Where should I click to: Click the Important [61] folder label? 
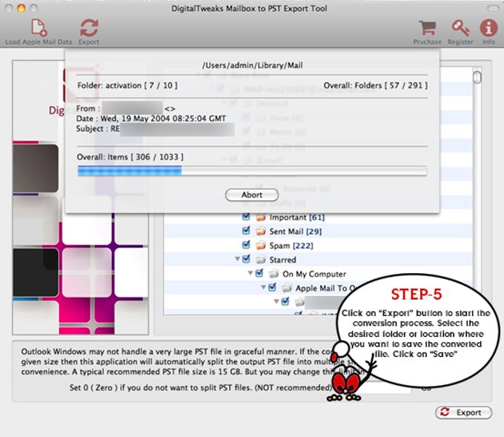coord(297,217)
